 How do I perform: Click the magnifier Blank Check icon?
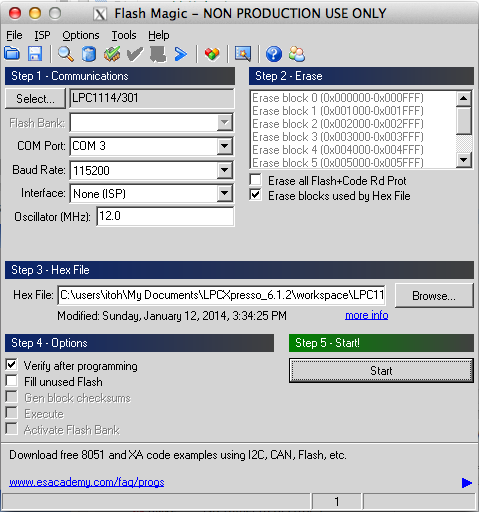click(x=66, y=54)
